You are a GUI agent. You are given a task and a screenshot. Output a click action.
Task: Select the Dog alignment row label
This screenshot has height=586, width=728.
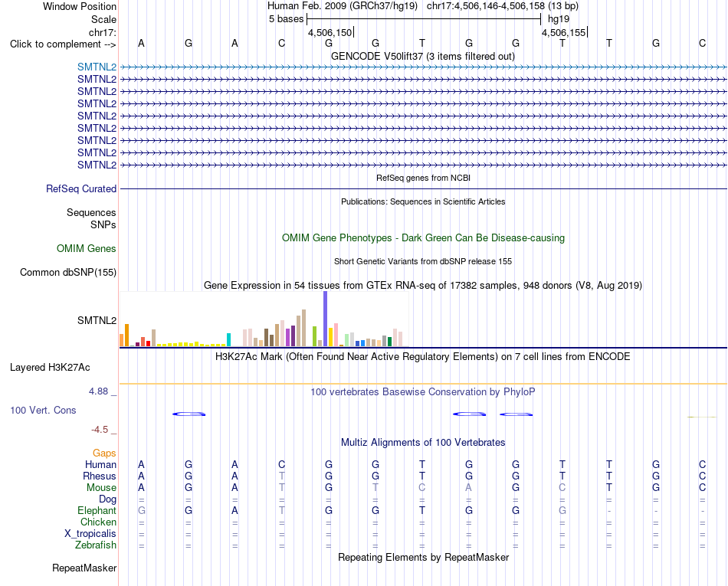(107, 499)
